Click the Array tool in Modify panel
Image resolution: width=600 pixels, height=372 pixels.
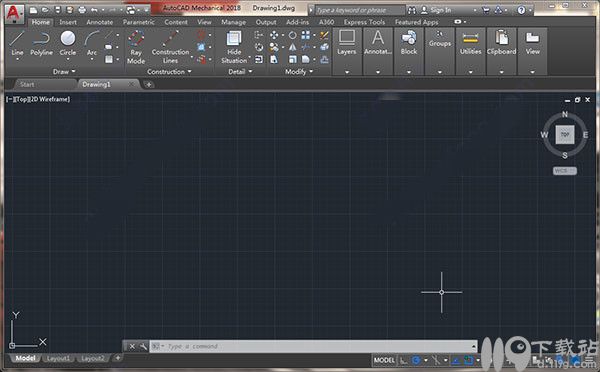pos(306,35)
